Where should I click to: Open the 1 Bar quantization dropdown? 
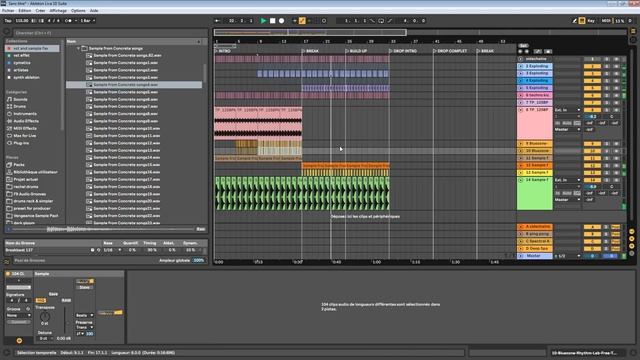click(x=87, y=20)
